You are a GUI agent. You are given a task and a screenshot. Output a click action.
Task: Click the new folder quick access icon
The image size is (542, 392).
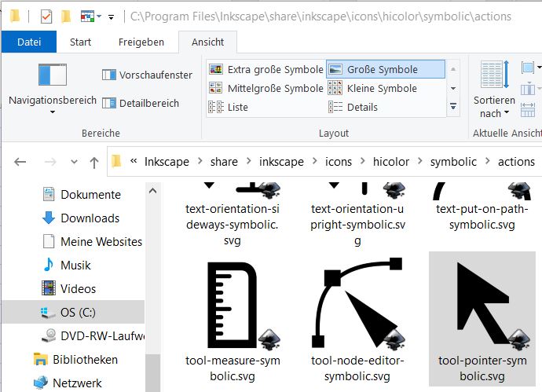coord(66,16)
